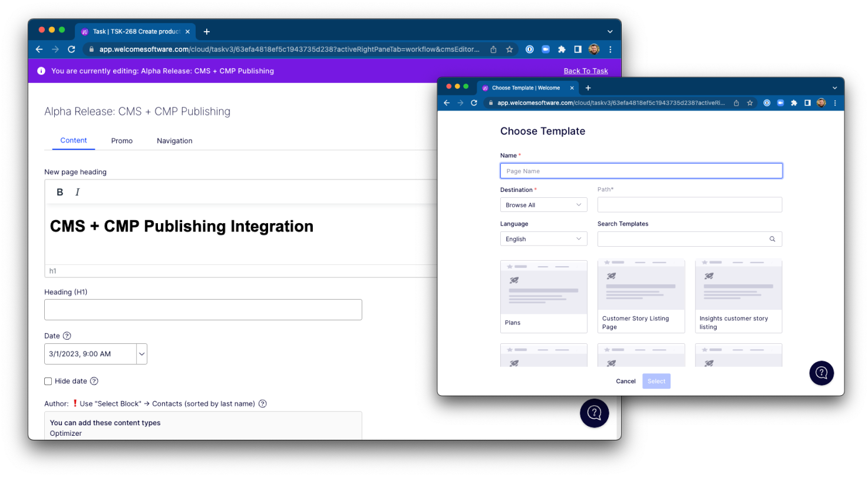Open 1Password extension in Choose Template window

(767, 102)
